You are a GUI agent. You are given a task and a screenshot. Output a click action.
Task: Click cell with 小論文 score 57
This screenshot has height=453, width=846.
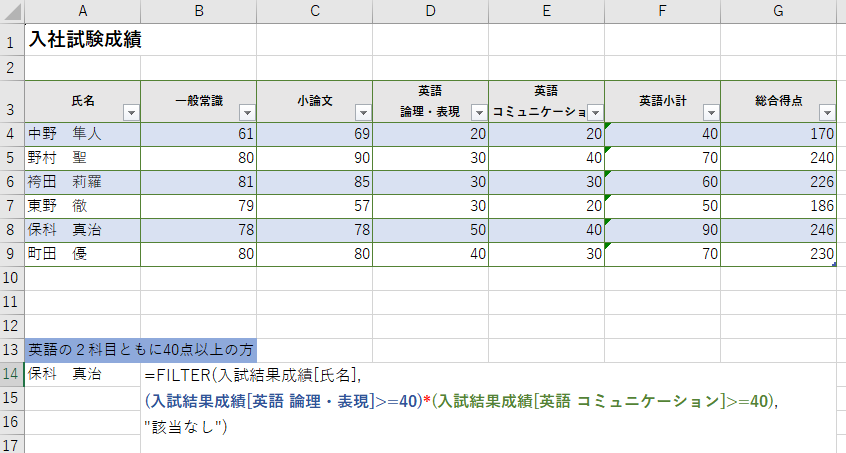coord(315,206)
